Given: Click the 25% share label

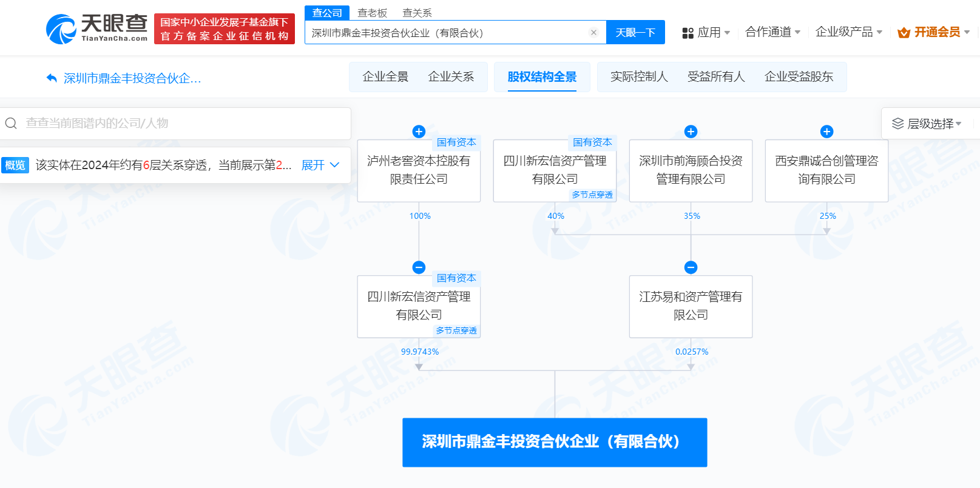Looking at the screenshot, I should pos(828,216).
